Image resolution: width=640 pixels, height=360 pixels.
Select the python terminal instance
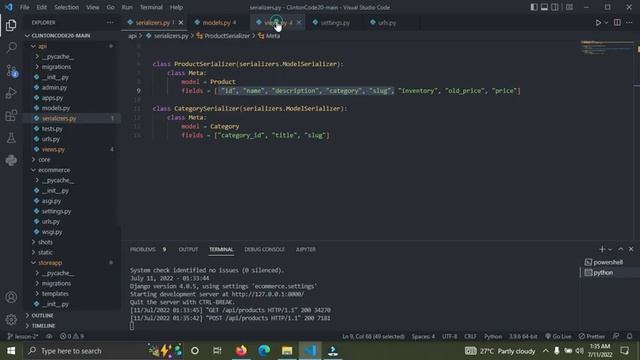click(603, 273)
